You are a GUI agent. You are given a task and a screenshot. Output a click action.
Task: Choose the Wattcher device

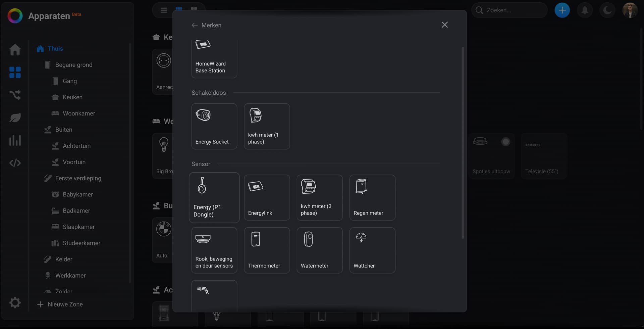(x=372, y=250)
